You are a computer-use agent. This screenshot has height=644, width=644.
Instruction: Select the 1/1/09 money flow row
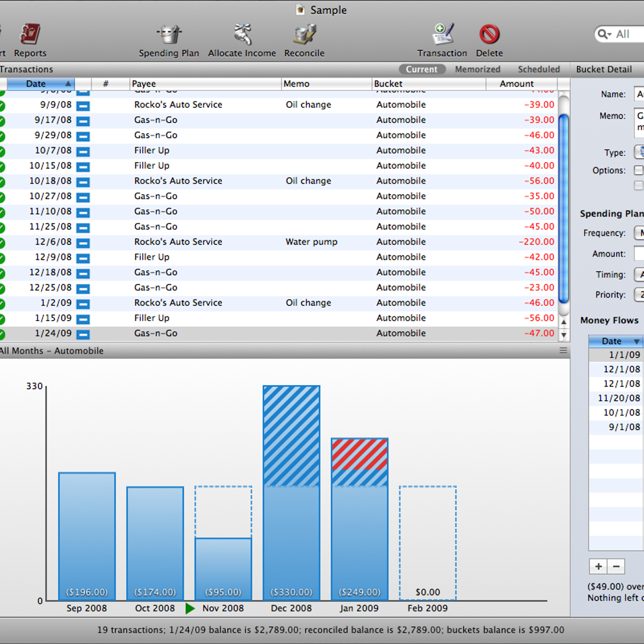[x=616, y=355]
